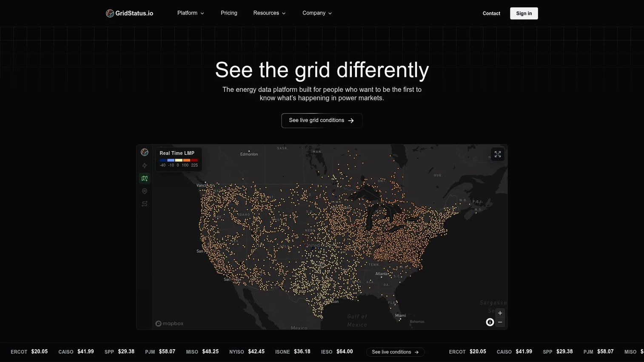This screenshot has height=362, width=644.
Task: Click the Atlanta label on the map
Action: click(x=382, y=274)
